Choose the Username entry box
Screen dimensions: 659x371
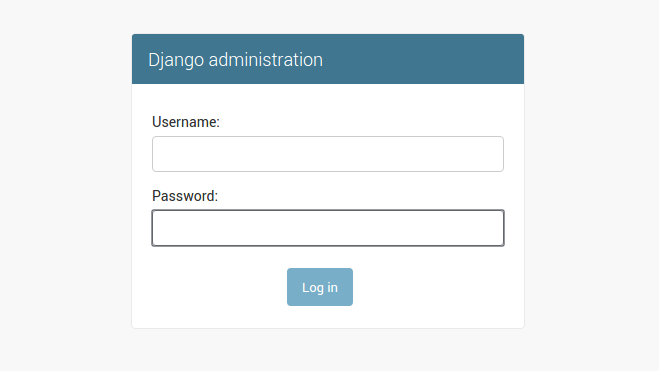tap(328, 154)
